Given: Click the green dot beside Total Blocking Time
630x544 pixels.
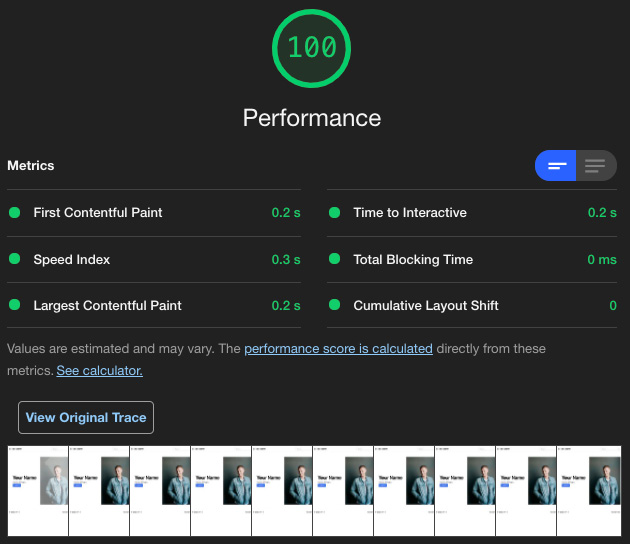Looking at the screenshot, I should tap(334, 258).
